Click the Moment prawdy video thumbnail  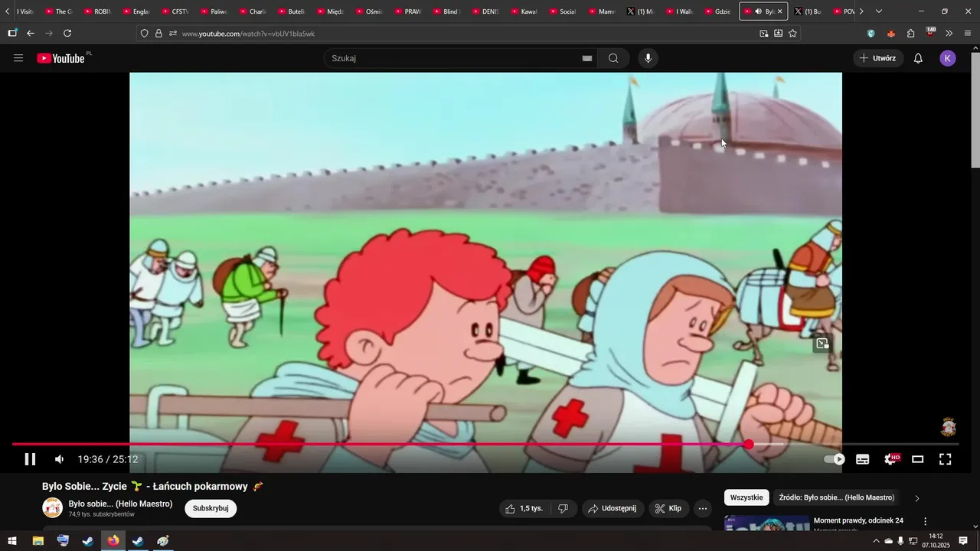click(x=766, y=523)
